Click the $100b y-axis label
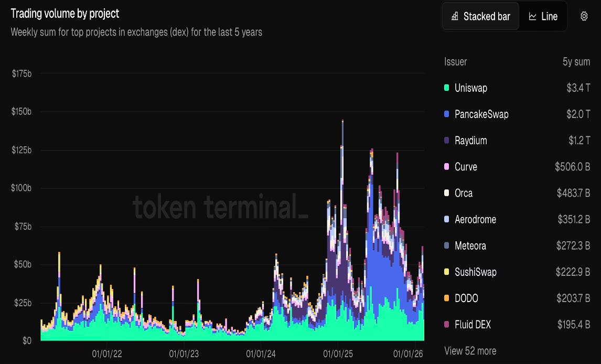 coord(22,188)
